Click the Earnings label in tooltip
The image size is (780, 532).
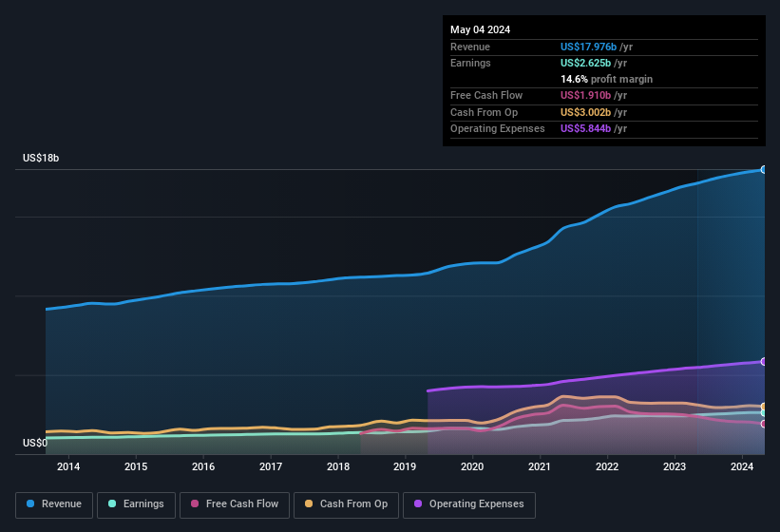[x=470, y=63]
